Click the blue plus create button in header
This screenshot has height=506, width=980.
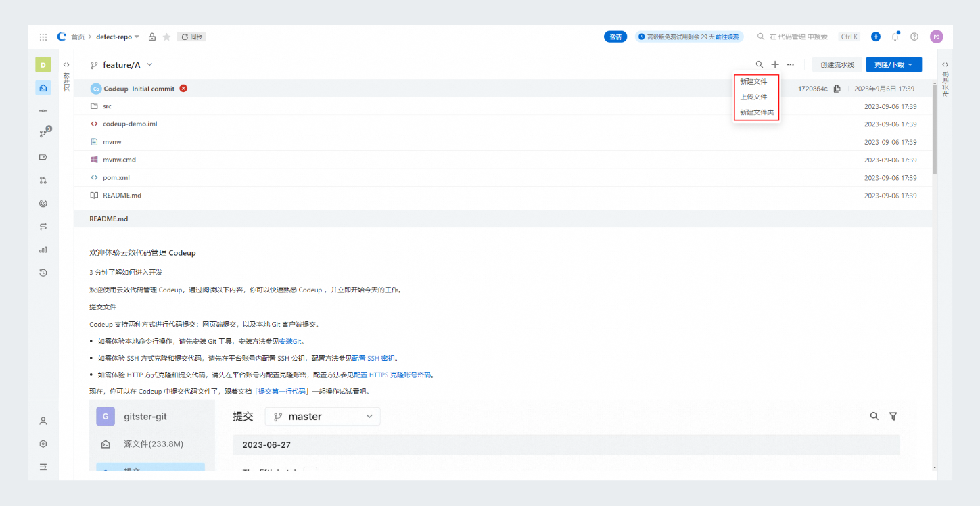pos(876,37)
